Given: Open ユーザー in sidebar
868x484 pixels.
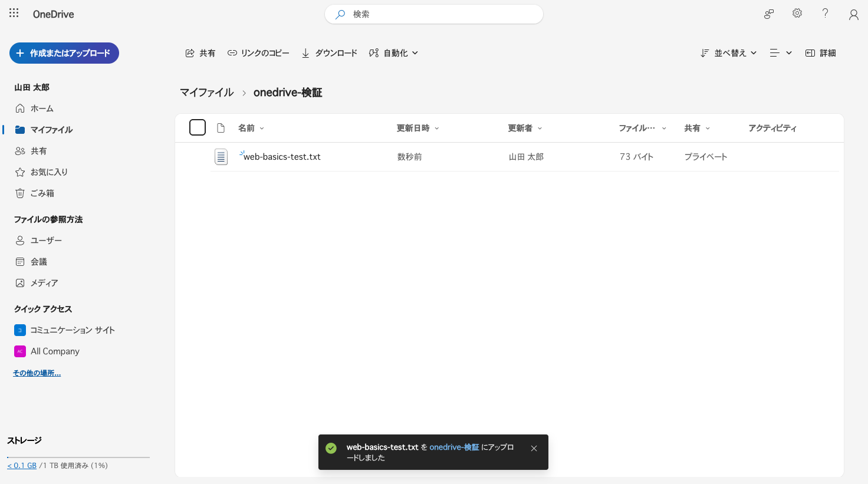Looking at the screenshot, I should coord(46,241).
